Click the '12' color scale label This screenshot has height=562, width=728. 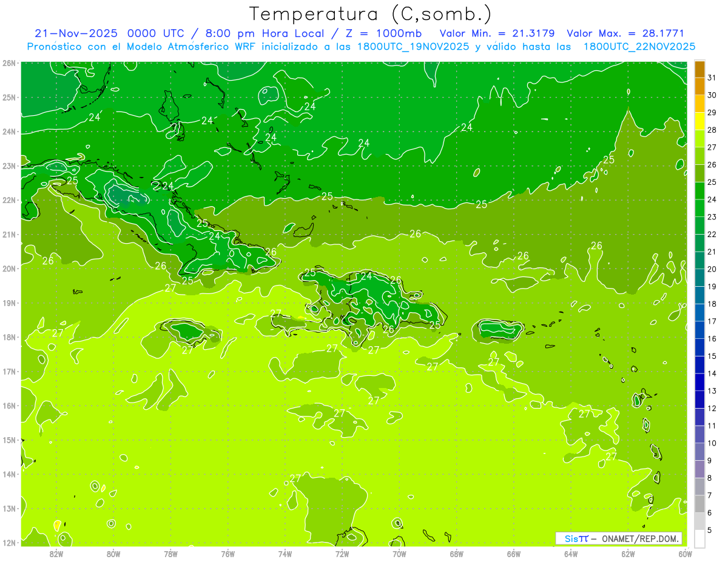click(712, 408)
